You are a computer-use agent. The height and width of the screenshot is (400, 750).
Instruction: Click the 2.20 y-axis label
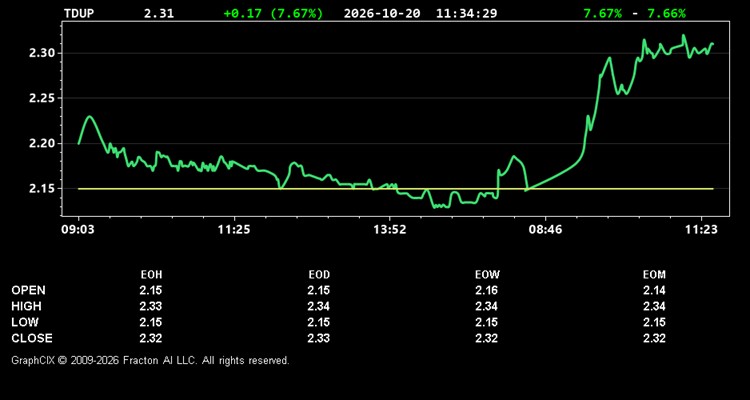(42, 144)
